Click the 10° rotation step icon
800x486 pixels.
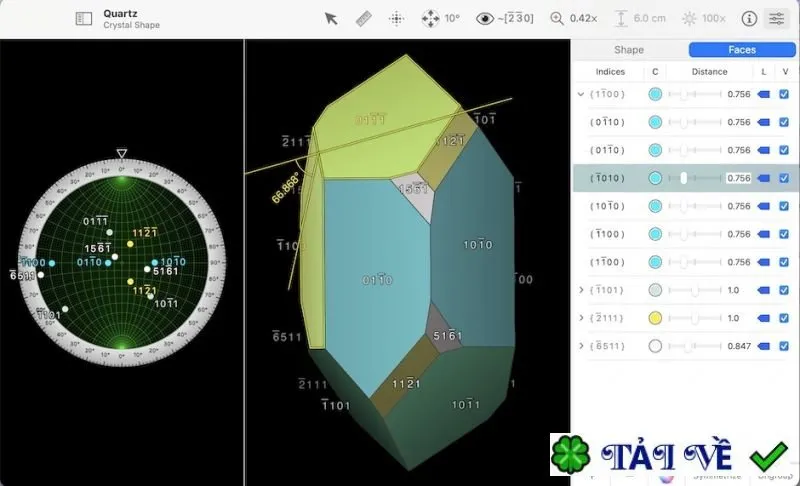[430, 19]
